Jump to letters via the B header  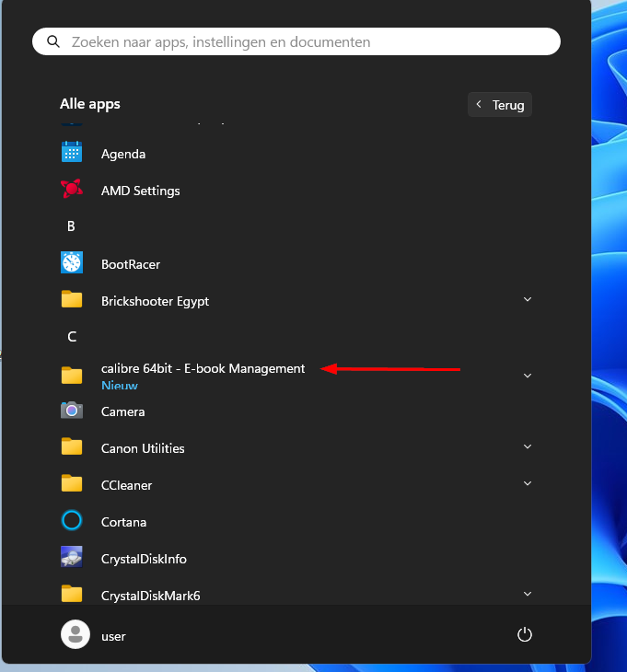click(71, 226)
